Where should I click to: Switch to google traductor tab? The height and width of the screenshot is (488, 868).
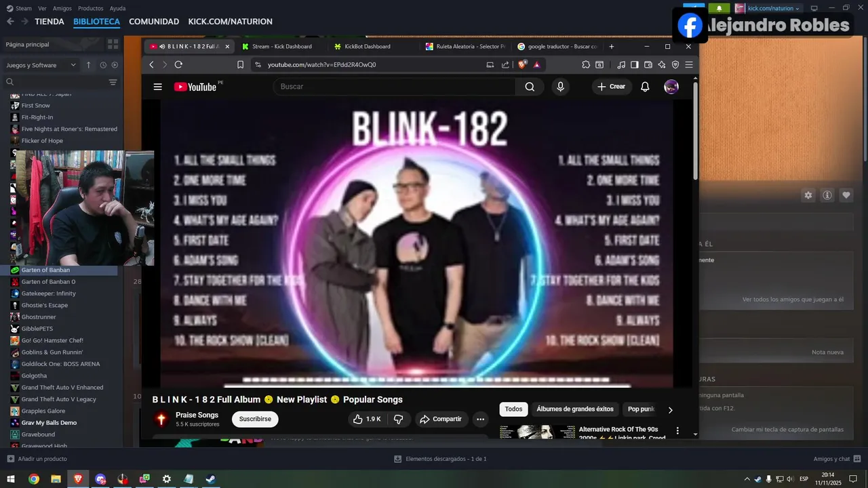557,47
